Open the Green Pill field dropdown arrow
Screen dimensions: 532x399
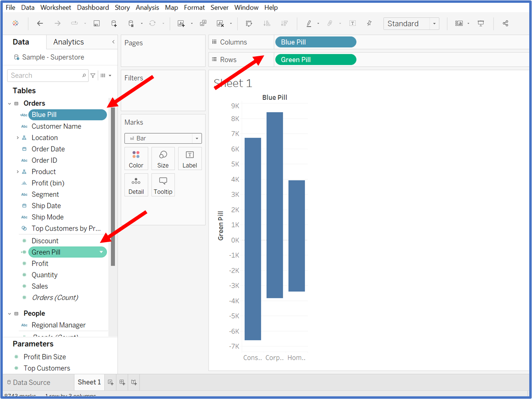tap(101, 252)
